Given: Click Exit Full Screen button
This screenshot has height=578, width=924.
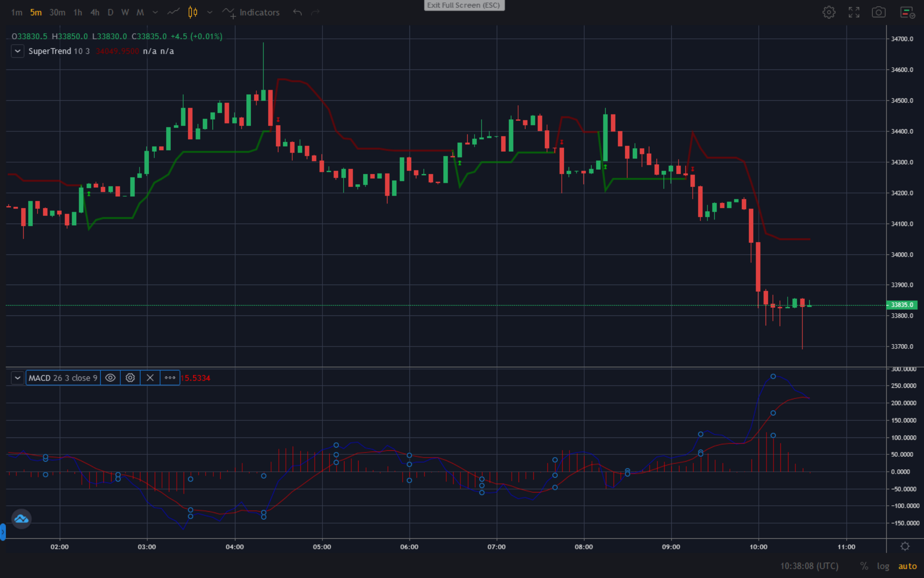Looking at the screenshot, I should (464, 5).
